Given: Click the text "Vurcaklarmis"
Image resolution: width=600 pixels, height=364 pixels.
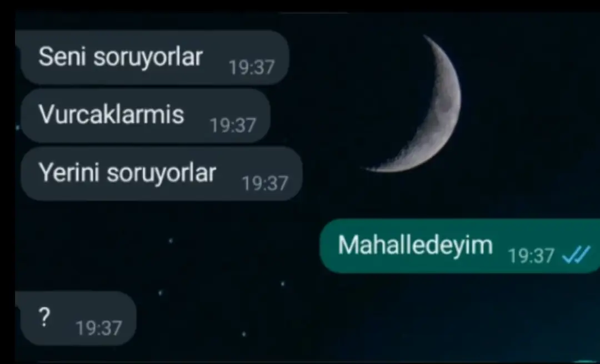Looking at the screenshot, I should (x=111, y=114).
